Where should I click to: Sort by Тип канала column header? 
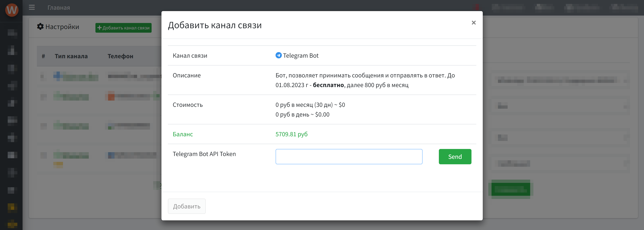[71, 56]
